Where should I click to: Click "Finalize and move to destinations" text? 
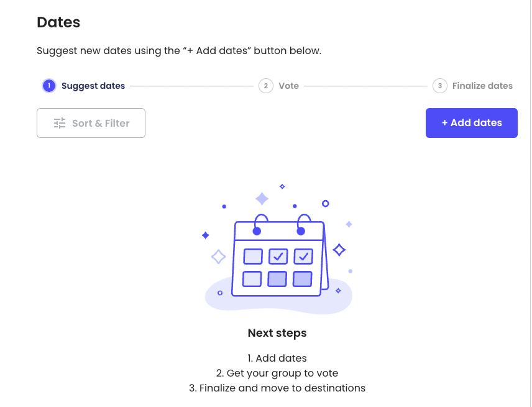(277, 388)
